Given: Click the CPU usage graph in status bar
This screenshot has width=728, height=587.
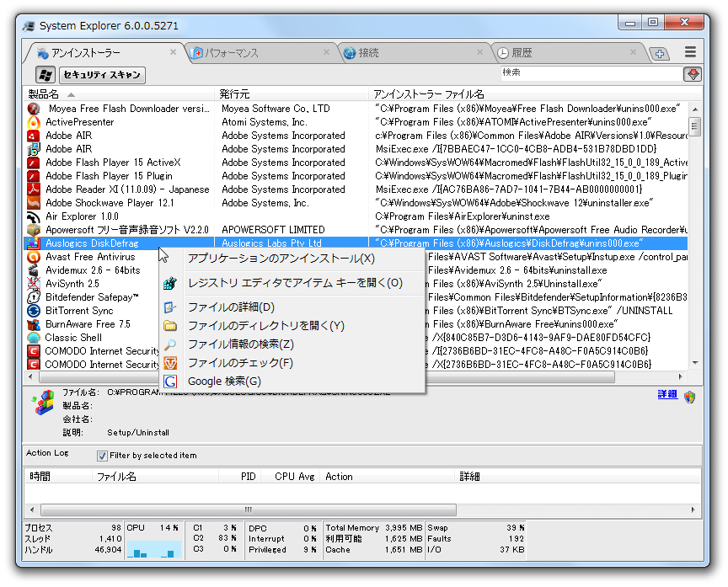Looking at the screenshot, I should pyautogui.click(x=153, y=548).
